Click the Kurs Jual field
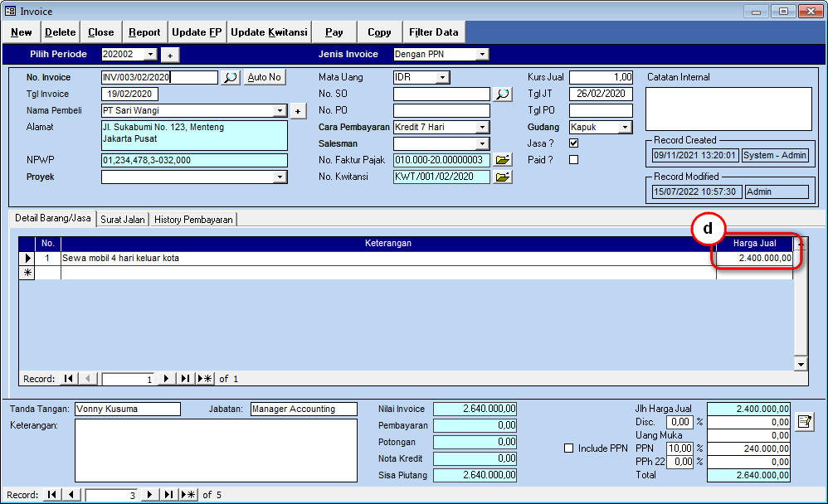The width and height of the screenshot is (828, 504). pos(601,77)
